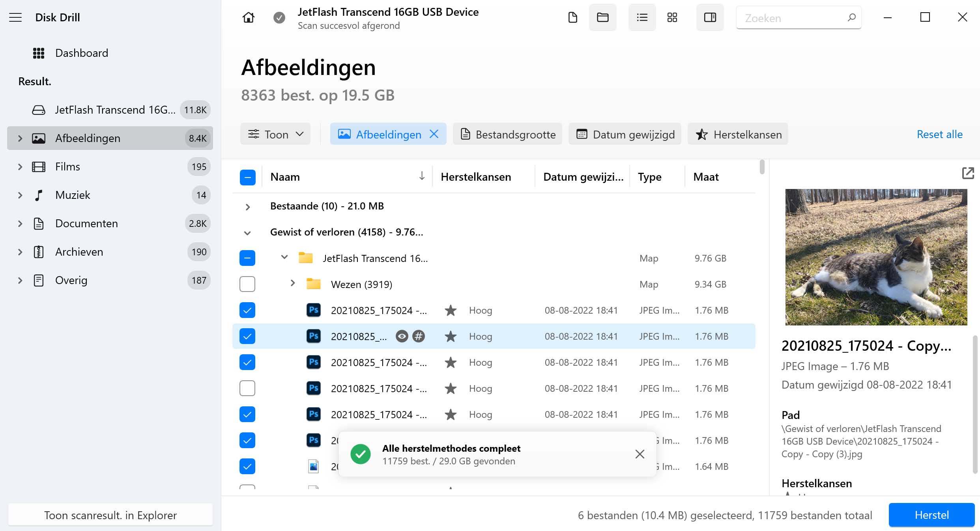The image size is (980, 531).
Task: Toggle the select-all checkbox in header
Action: click(247, 177)
